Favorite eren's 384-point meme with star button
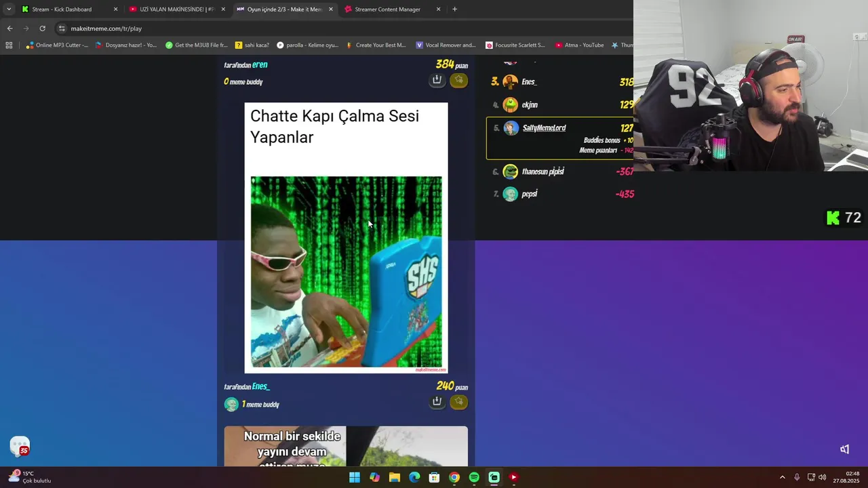 click(459, 80)
